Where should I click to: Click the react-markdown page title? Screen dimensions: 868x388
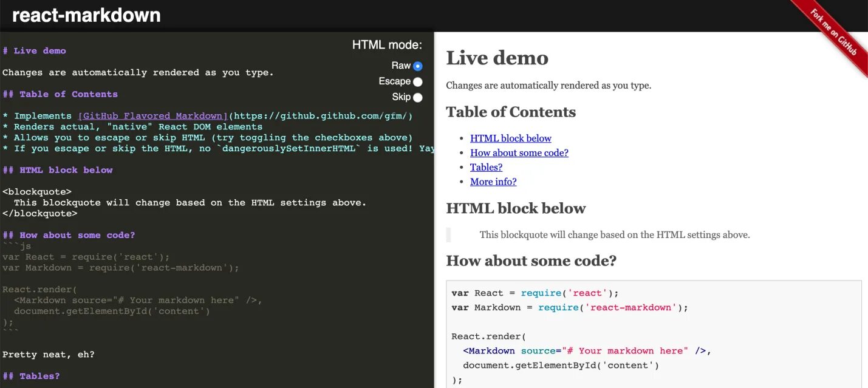coord(86,15)
